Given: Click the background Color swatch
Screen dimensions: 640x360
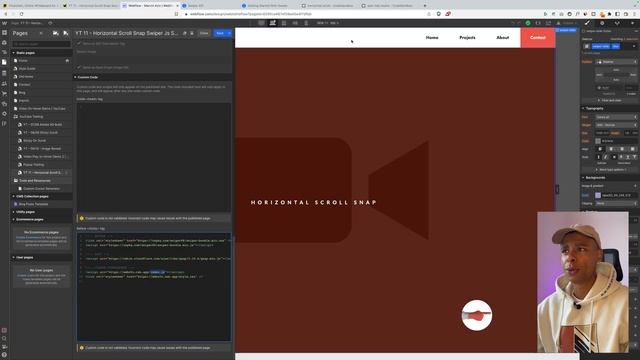Looking at the screenshot, I should (x=598, y=196).
